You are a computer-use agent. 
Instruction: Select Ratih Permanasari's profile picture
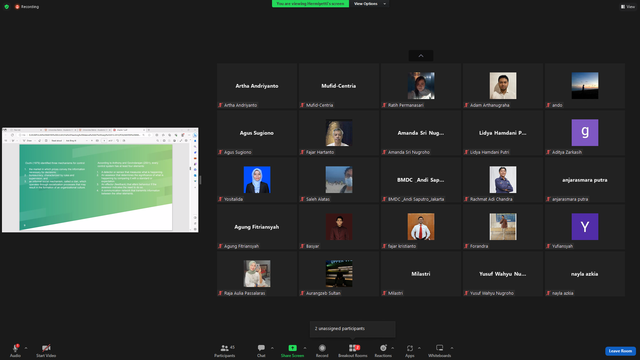click(x=421, y=86)
